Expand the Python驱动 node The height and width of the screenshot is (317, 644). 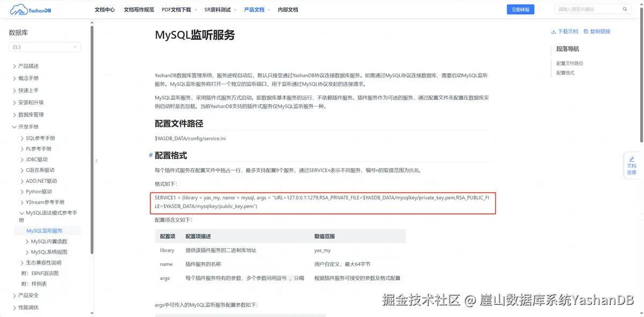tap(22, 192)
